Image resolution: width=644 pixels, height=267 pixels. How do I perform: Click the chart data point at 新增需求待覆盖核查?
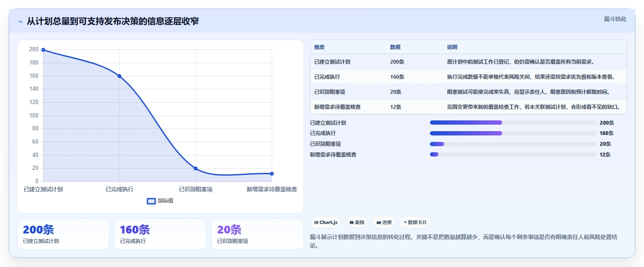tap(272, 174)
